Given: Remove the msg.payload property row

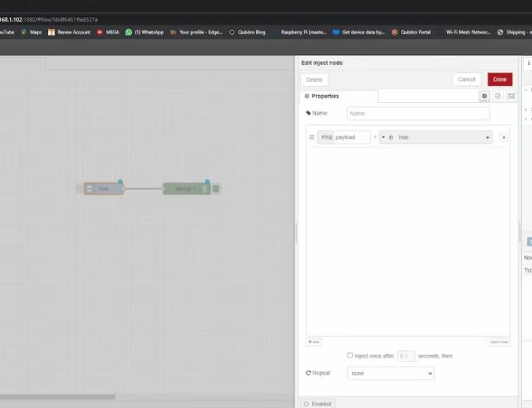Looking at the screenshot, I should coord(503,137).
